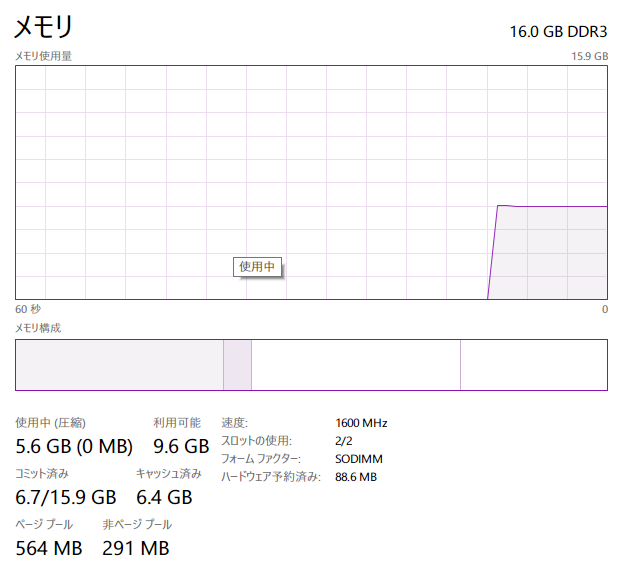Click the SODIMM form factor value
Screen dimensions: 619x580
coord(359,459)
